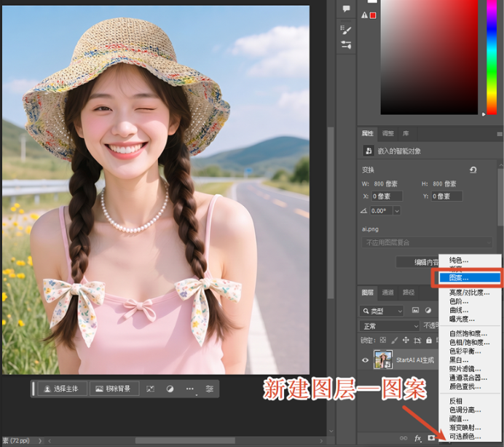The image size is (504, 447).
Task: Choose 色阶... from the menu
Action: point(470,301)
